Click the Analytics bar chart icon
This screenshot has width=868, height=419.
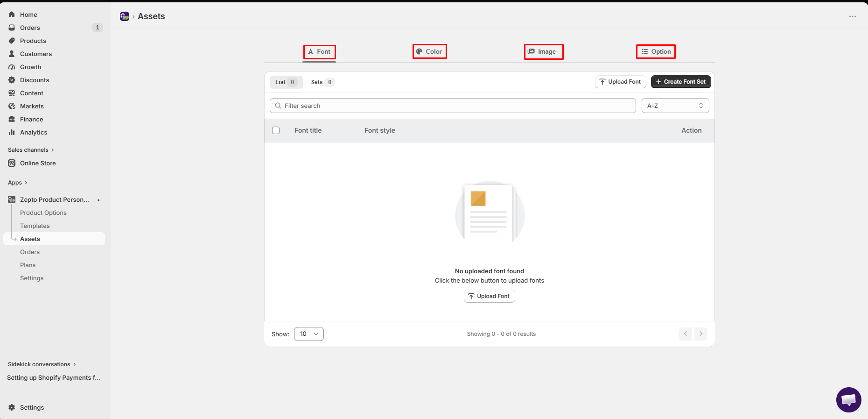12,132
